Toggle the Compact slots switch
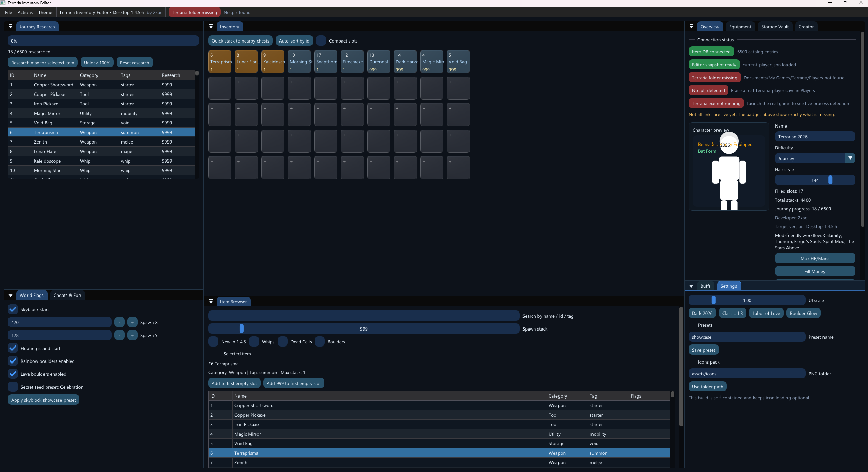 coord(321,40)
